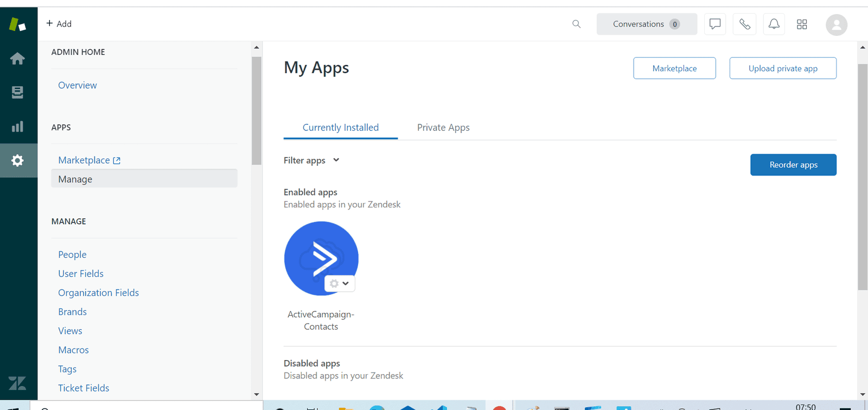Screen dimensions: 868x410
Task: Open the Tags link
Action: [x=67, y=369]
